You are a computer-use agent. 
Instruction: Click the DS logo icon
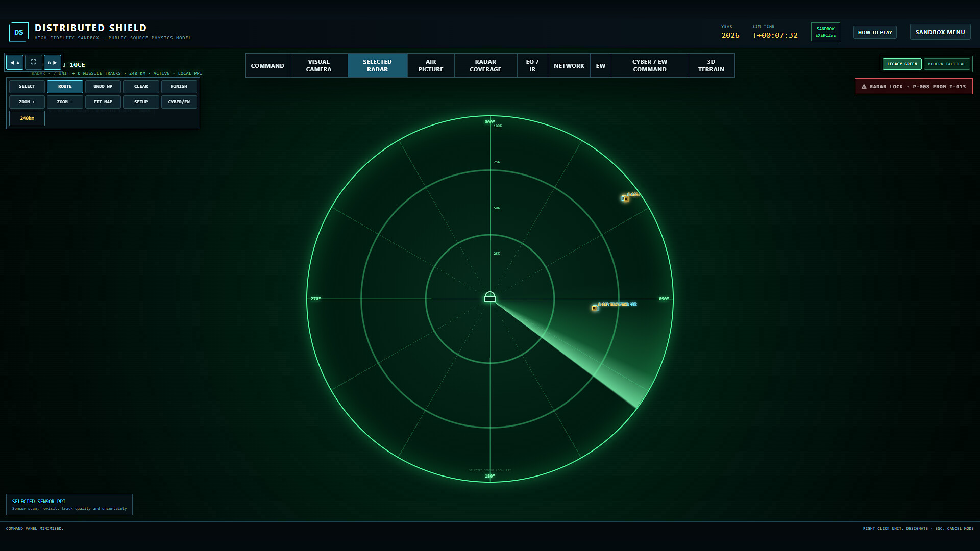point(19,32)
